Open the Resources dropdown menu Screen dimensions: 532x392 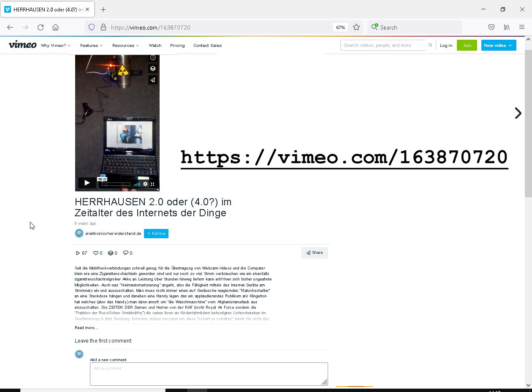pyautogui.click(x=125, y=46)
